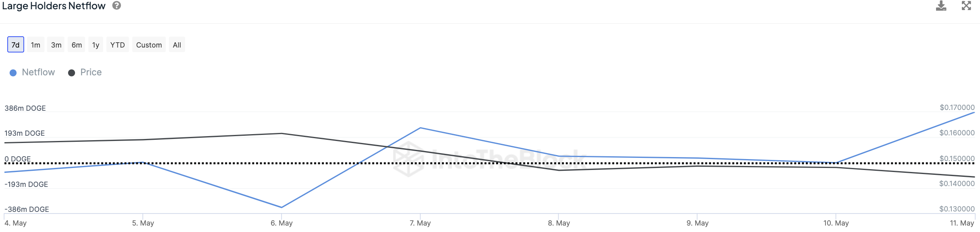Toggle the Price series legend
Screen dimensions: 980x232
(91, 72)
